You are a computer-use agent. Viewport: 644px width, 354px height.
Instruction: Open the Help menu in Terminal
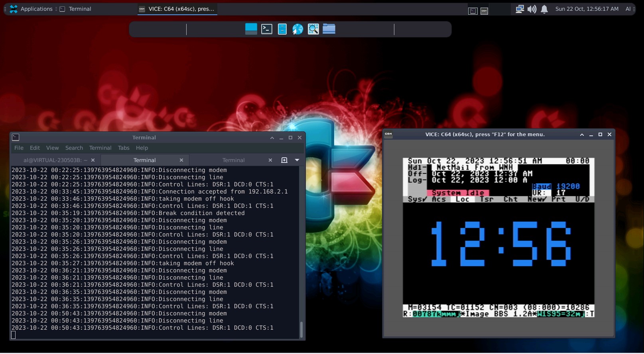(142, 148)
